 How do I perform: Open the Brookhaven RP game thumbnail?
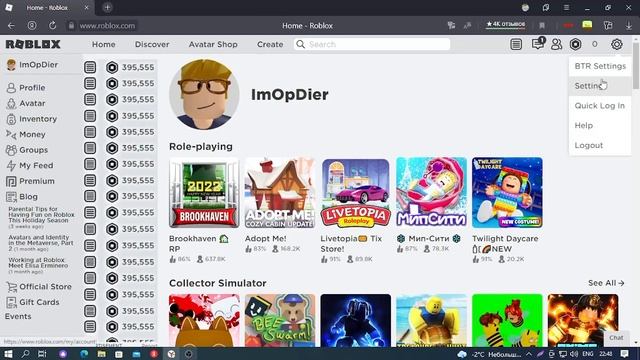click(204, 193)
